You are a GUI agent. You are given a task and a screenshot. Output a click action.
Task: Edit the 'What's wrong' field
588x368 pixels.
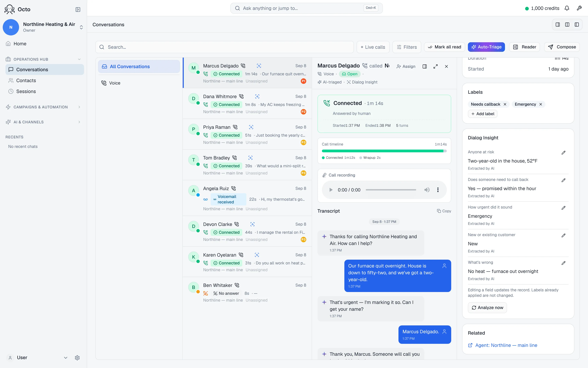(563, 263)
